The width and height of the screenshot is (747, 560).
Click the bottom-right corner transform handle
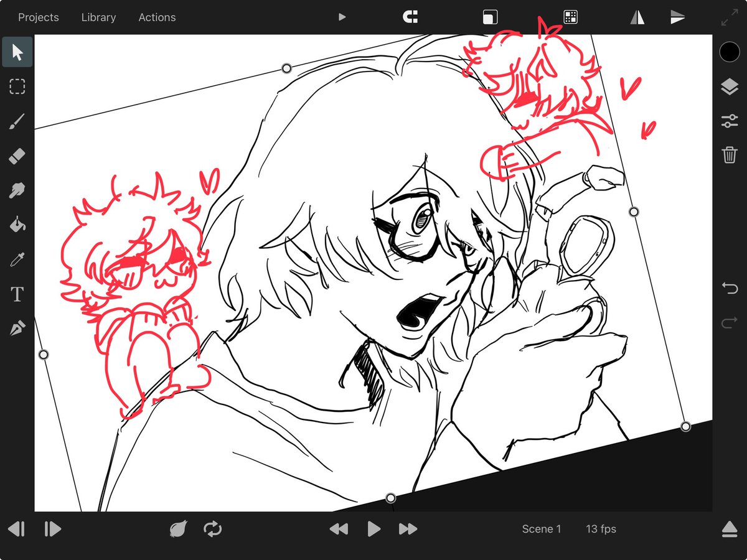[685, 426]
